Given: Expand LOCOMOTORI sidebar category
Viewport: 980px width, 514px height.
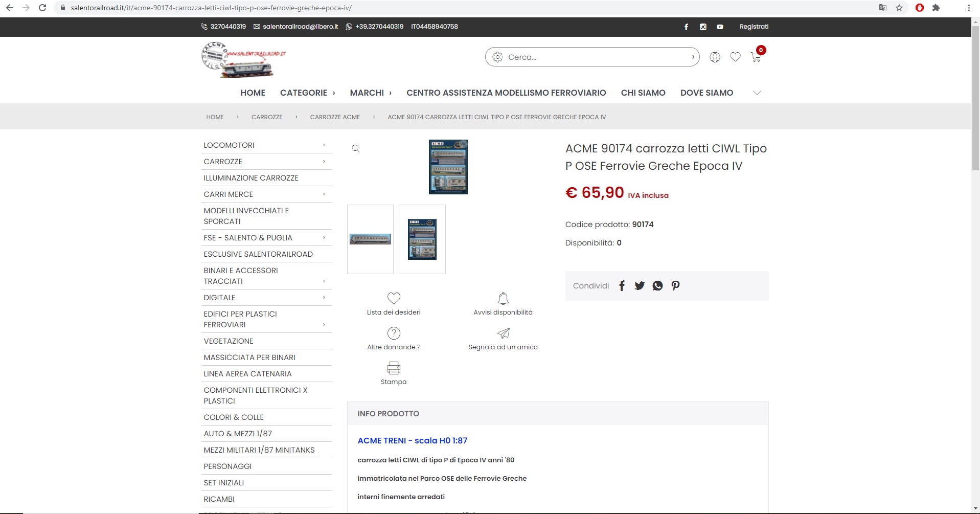Looking at the screenshot, I should pos(324,145).
